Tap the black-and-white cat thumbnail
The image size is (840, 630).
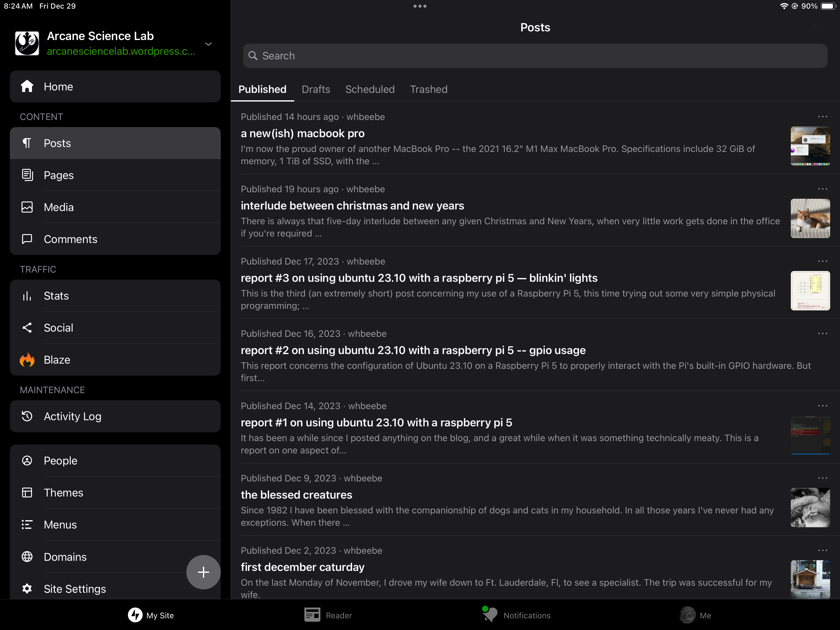point(810,507)
